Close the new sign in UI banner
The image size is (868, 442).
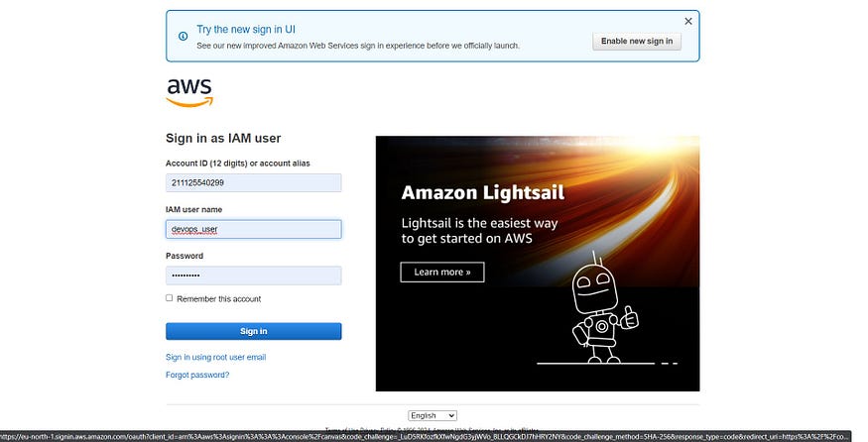pos(688,21)
